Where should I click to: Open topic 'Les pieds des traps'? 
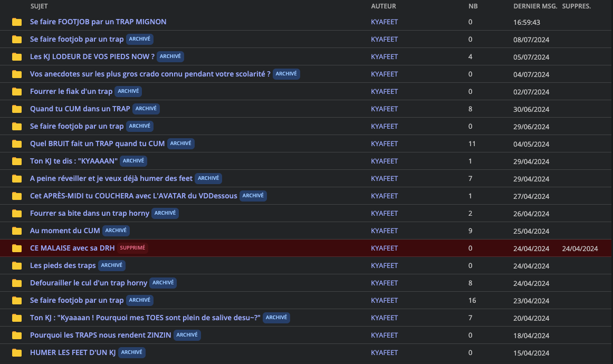pyautogui.click(x=63, y=265)
